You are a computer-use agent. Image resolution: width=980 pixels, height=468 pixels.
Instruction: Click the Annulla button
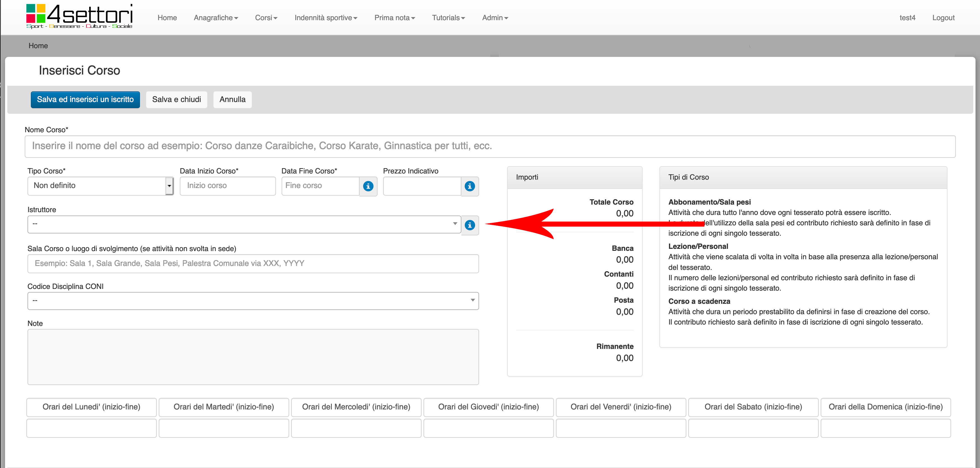pos(232,99)
